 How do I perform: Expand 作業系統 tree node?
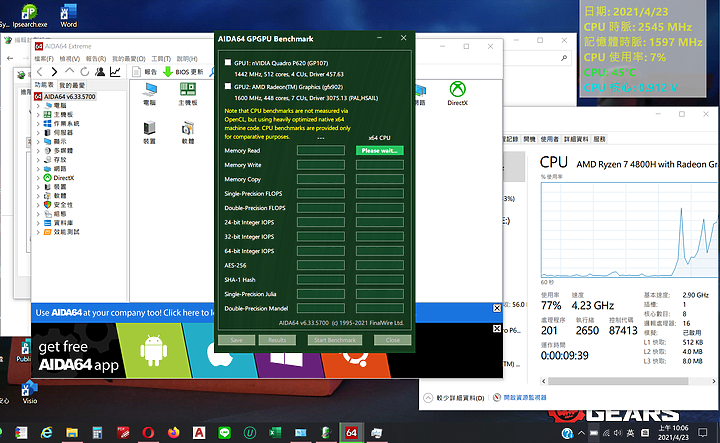(x=38, y=123)
